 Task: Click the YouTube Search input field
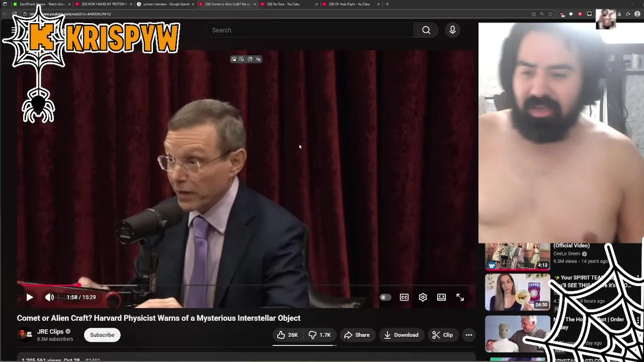[x=309, y=30]
